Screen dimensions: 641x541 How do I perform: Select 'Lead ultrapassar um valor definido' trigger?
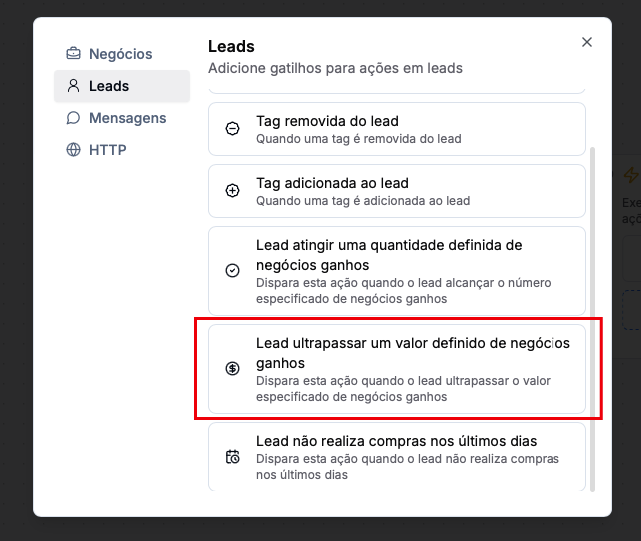tap(396, 368)
